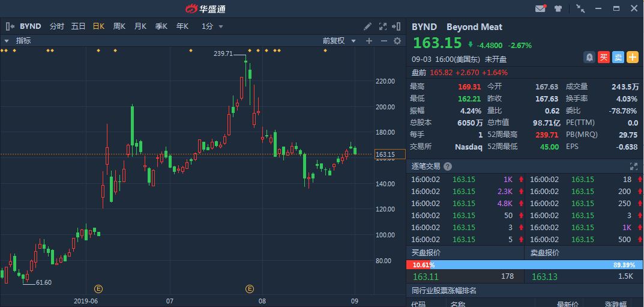
Task: Click the 239.71 high label on chart
Action: (x=223, y=53)
